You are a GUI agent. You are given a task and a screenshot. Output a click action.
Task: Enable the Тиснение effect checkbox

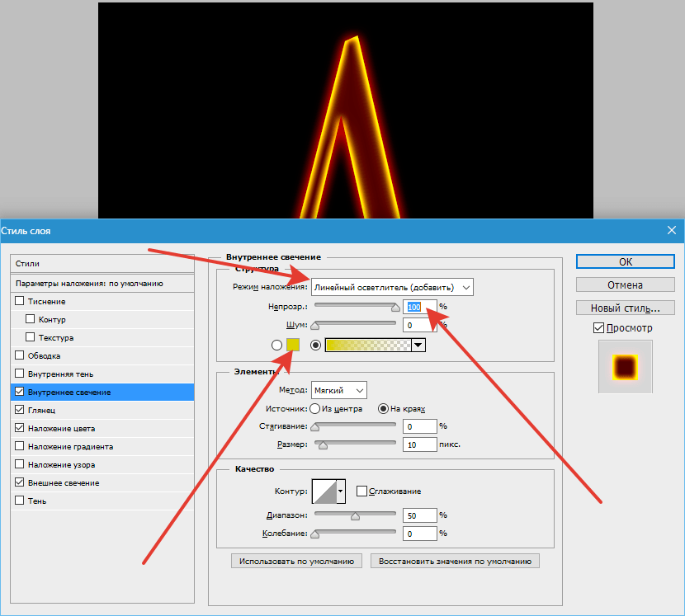click(20, 302)
